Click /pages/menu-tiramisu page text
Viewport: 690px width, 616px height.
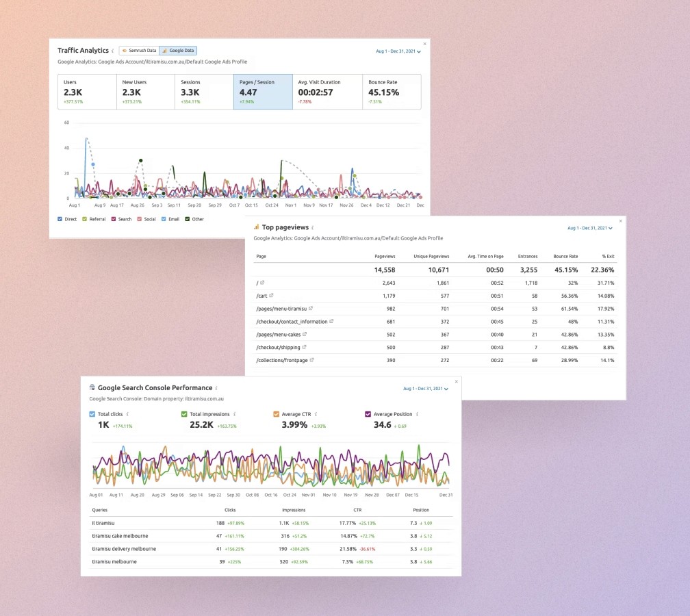click(281, 309)
